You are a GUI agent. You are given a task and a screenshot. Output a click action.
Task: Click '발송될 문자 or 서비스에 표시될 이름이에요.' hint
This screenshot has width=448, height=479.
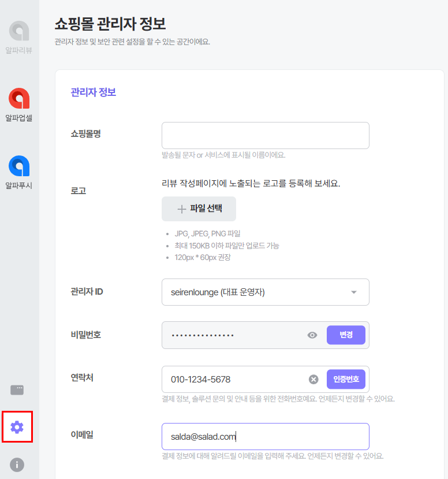coord(223,155)
